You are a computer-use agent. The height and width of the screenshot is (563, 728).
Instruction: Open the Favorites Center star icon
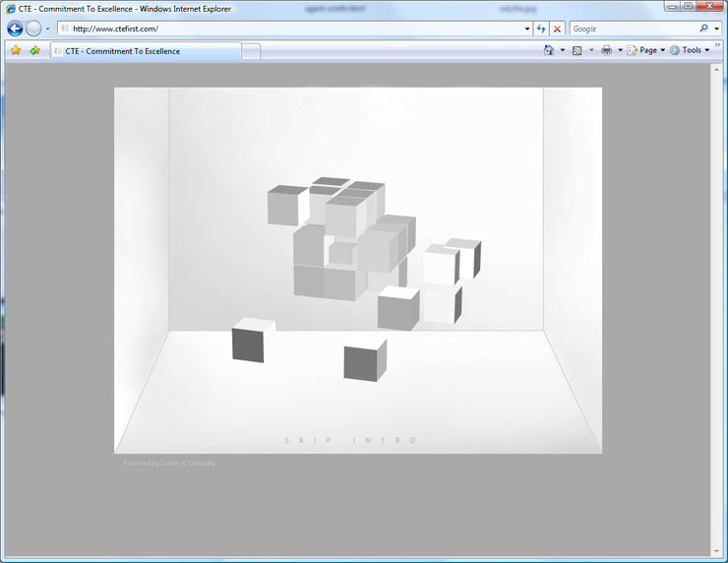tap(16, 50)
